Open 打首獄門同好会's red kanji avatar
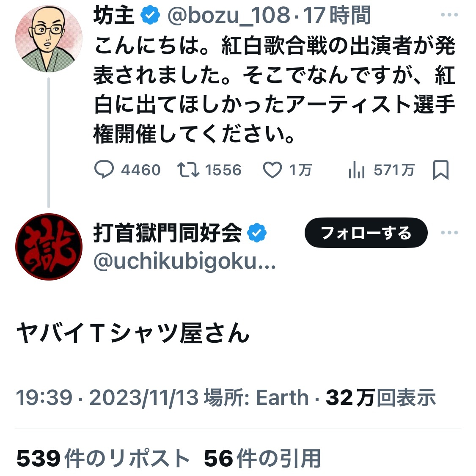Viewport: 476px width, 476px height. [x=49, y=247]
